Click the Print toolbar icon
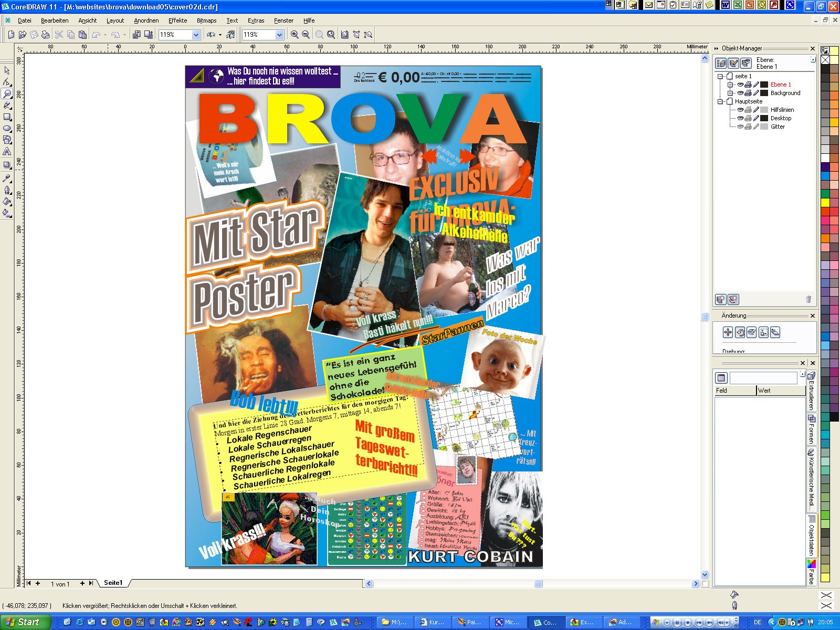This screenshot has height=630, width=840. click(46, 35)
